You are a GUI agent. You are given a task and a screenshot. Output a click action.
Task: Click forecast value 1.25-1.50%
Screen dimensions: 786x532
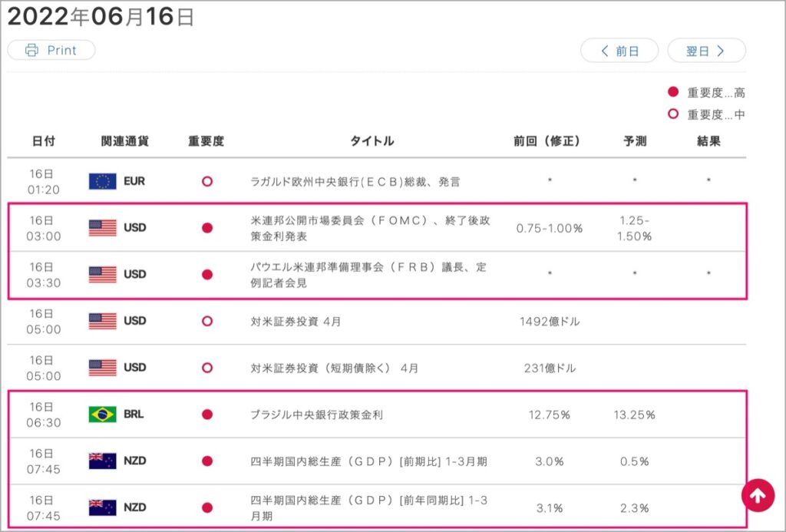pos(634,228)
